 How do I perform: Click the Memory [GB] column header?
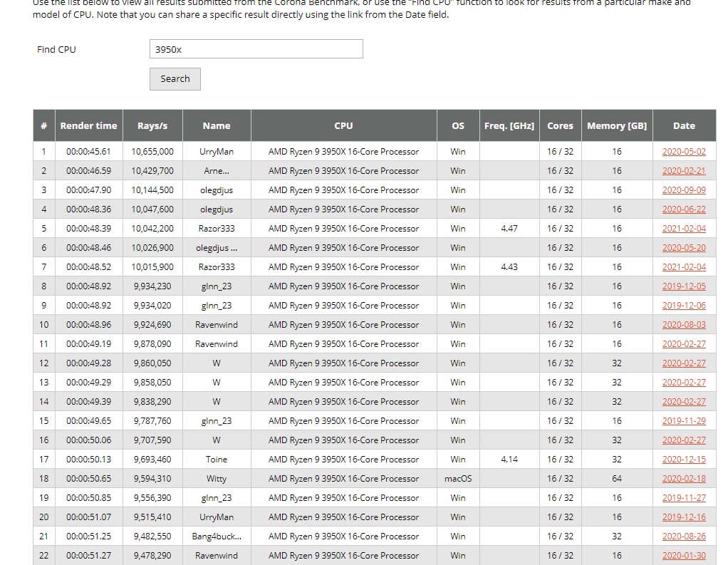pyautogui.click(x=617, y=126)
